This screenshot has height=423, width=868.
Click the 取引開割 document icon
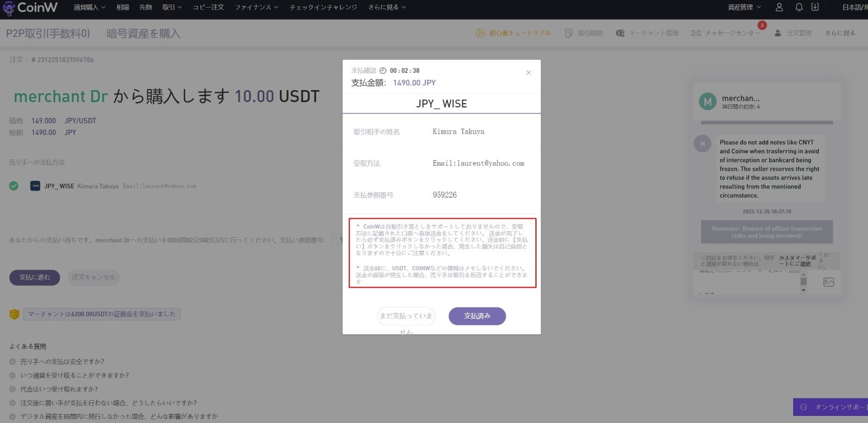(x=569, y=33)
